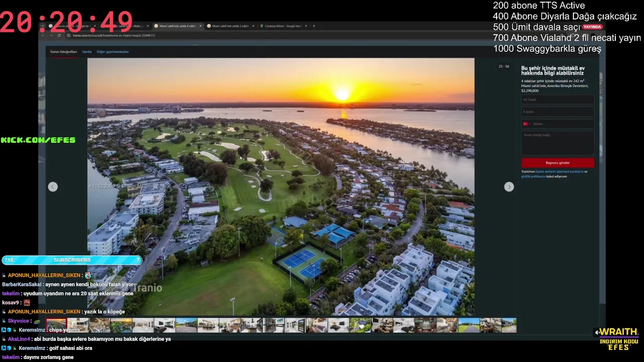Click the 'KICK.COM/EFES' overlay text

pos(38,140)
